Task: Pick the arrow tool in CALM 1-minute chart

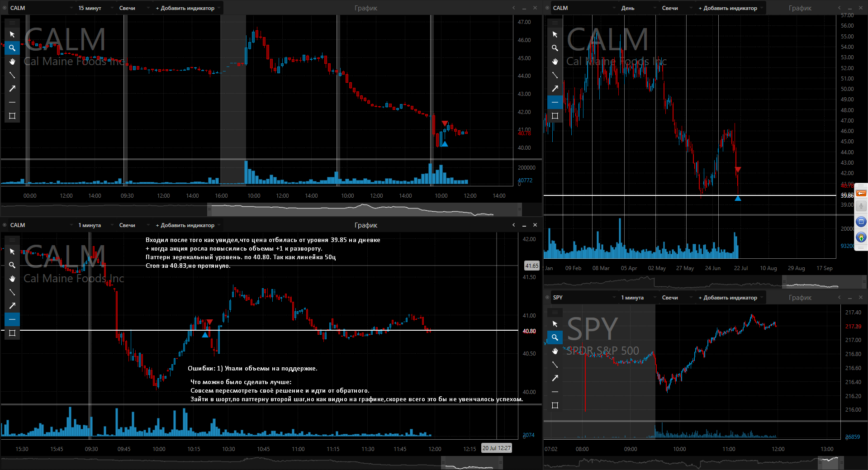Action: (12, 306)
